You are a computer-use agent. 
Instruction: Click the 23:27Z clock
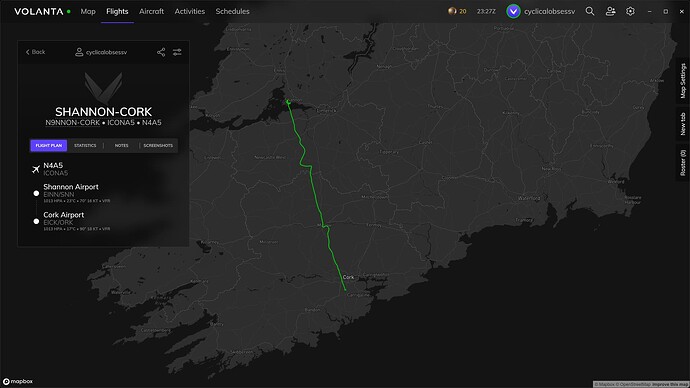[x=486, y=11]
